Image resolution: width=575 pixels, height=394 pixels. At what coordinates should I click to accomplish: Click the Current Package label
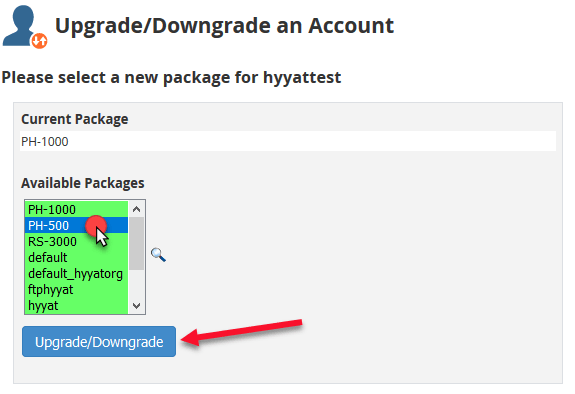pos(75,119)
